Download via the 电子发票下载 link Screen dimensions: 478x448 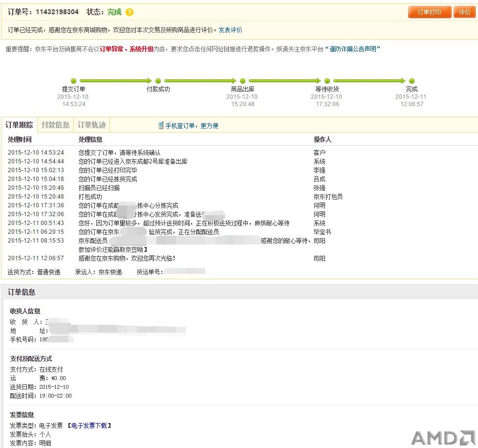[x=89, y=426]
